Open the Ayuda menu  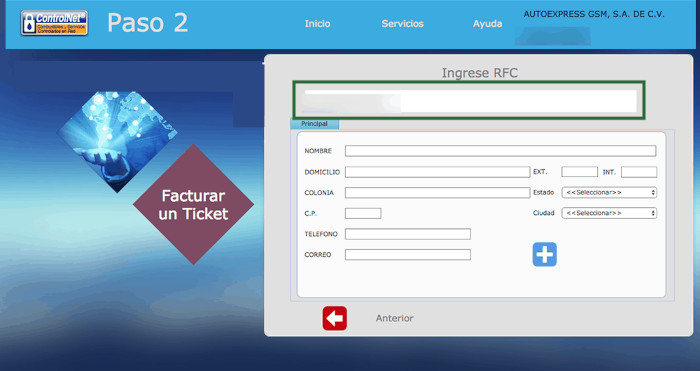(487, 24)
